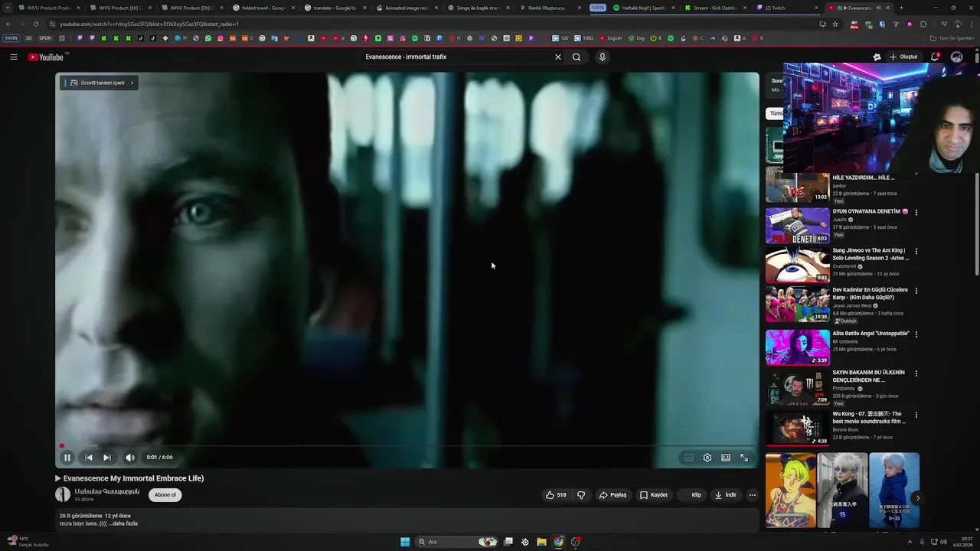Create a clip with Klip
The width and height of the screenshot is (980, 551).
(x=692, y=495)
